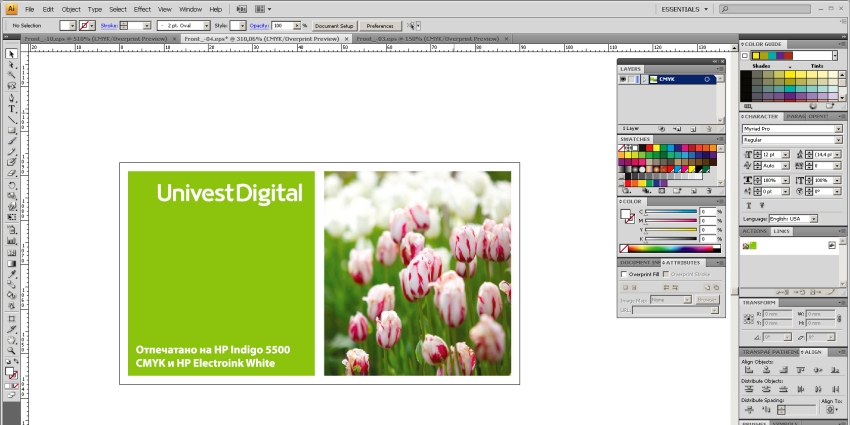Click the Vertical Distribute Top icon
This screenshot has height=425, width=850.
pos(749,389)
